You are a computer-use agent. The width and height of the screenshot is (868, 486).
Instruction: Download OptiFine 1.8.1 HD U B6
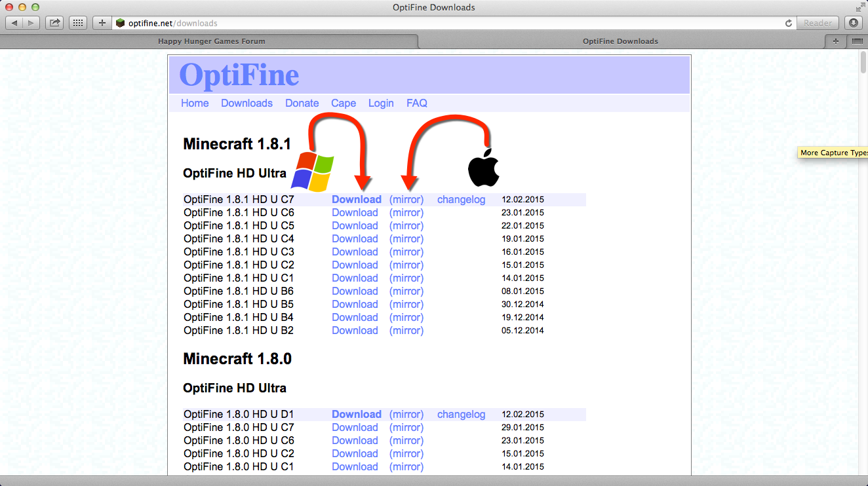pyautogui.click(x=355, y=291)
